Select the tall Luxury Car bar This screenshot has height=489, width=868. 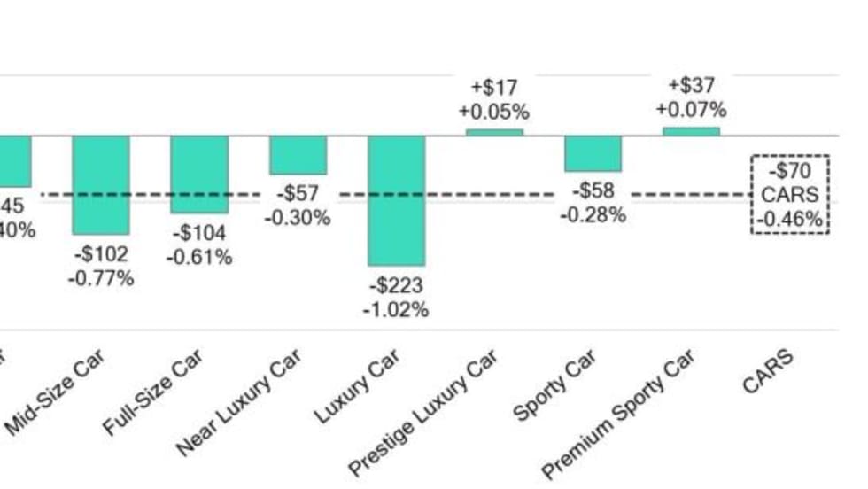coord(397,200)
